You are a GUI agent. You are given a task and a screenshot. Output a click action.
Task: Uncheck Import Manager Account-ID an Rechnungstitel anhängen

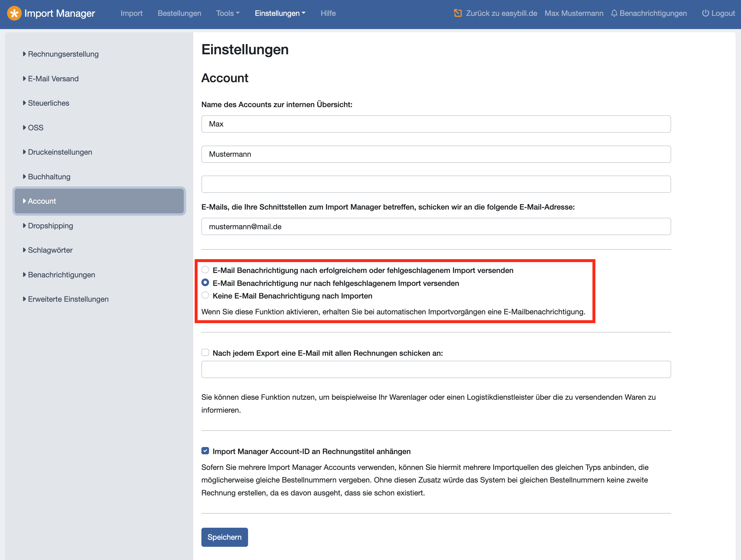pos(205,451)
